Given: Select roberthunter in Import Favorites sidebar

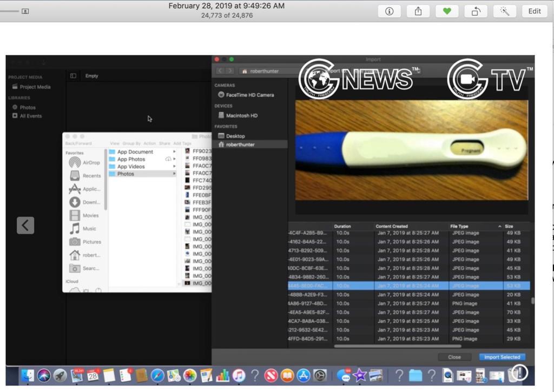Looking at the screenshot, I should pyautogui.click(x=250, y=144).
